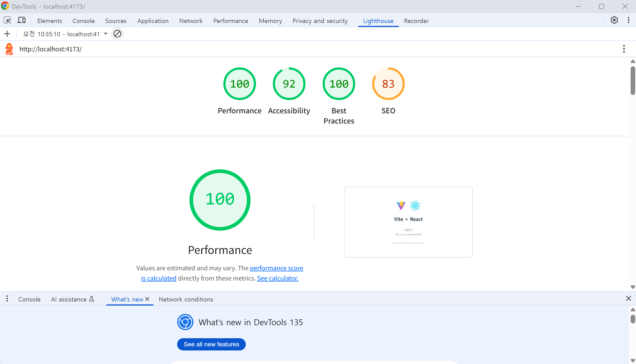Click the clear all reports icon
The width and height of the screenshot is (636, 364).
[117, 34]
